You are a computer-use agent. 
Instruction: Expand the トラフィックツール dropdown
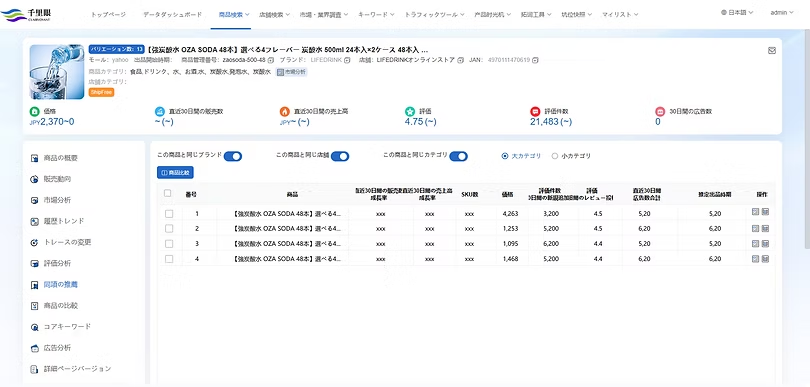[434, 14]
